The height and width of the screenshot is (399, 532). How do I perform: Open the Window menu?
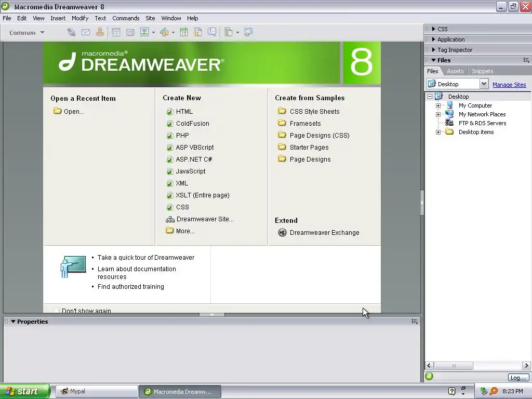pos(171,18)
